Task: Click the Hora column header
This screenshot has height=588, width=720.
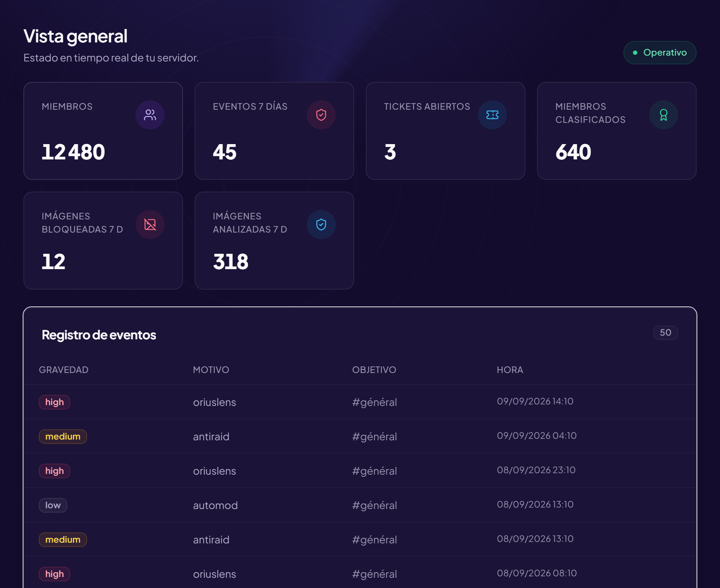Action: (510, 370)
